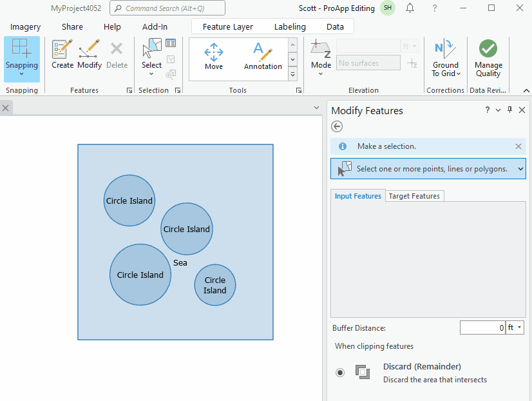
Task: Click the back arrow in Modify Features
Action: point(336,126)
